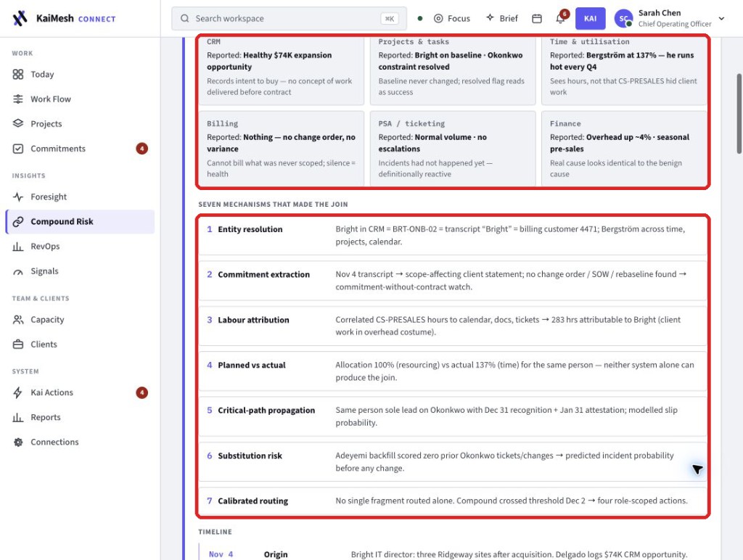This screenshot has height=560, width=743.
Task: Open the Kai Actions lightning icon
Action: (18, 392)
